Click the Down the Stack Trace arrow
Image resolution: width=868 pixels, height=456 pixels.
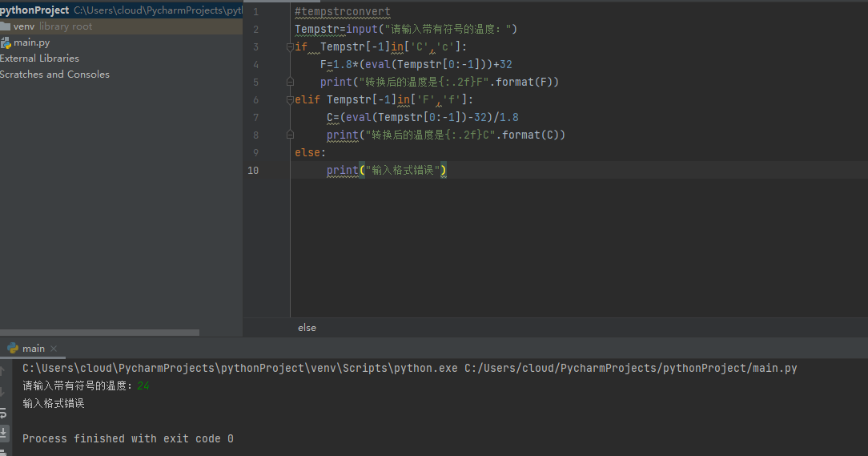(x=2, y=392)
